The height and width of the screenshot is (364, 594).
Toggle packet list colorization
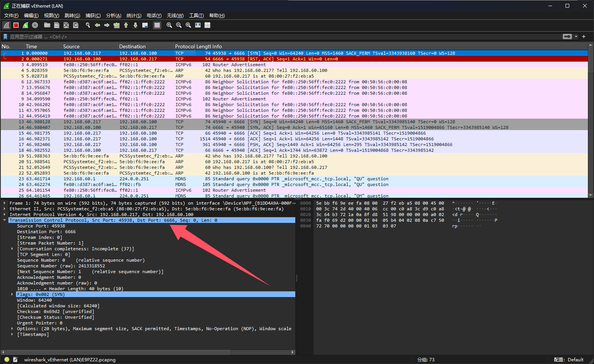coord(157,25)
